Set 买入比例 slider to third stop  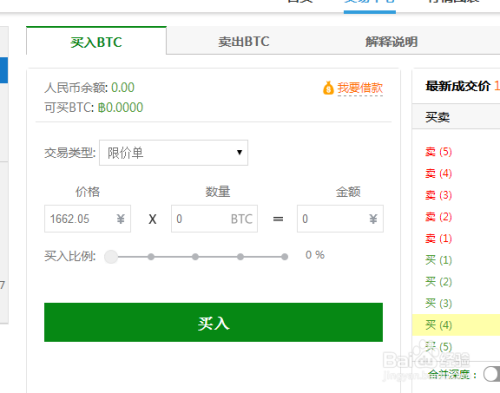(195, 257)
